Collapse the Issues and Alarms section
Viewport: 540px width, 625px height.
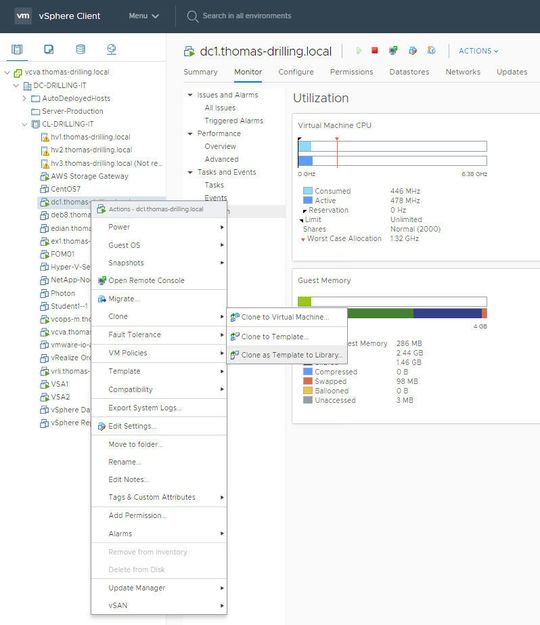point(190,95)
